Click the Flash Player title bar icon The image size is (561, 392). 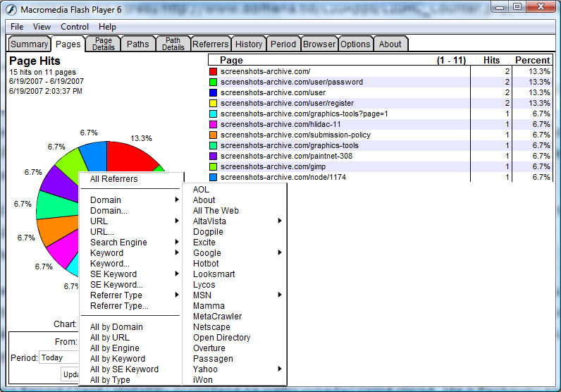point(11,10)
